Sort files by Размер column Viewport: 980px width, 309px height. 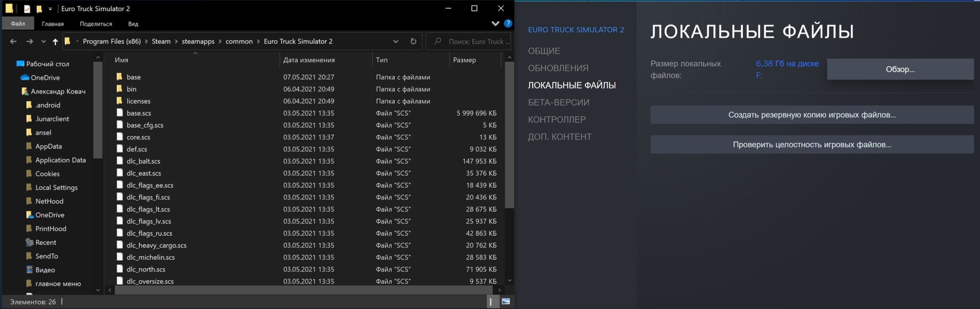464,60
